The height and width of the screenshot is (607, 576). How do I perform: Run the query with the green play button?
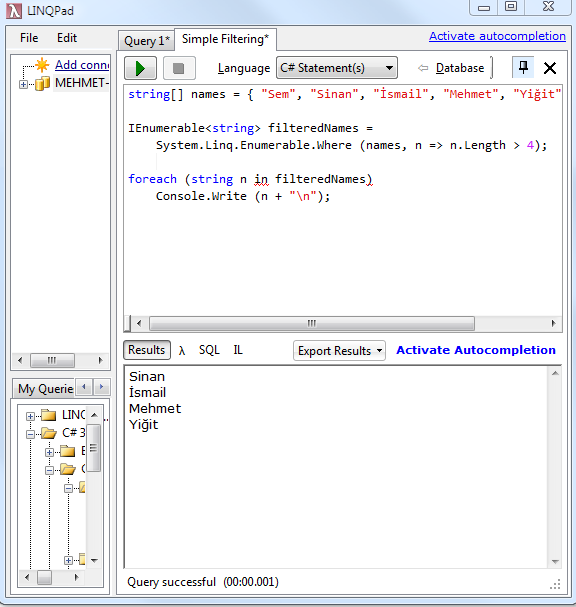pyautogui.click(x=140, y=69)
